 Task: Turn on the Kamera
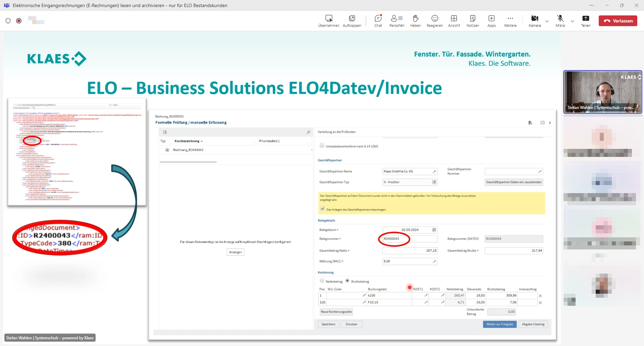[535, 21]
